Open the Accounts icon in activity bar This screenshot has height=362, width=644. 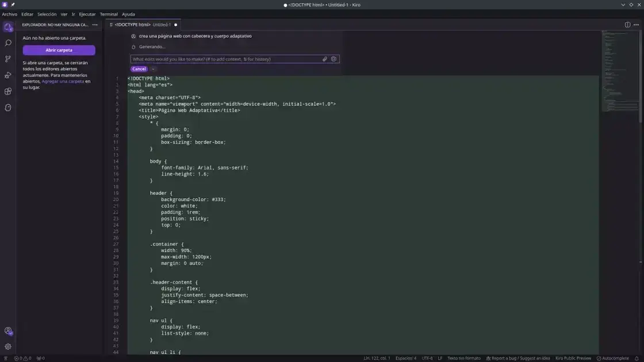[x=8, y=331]
